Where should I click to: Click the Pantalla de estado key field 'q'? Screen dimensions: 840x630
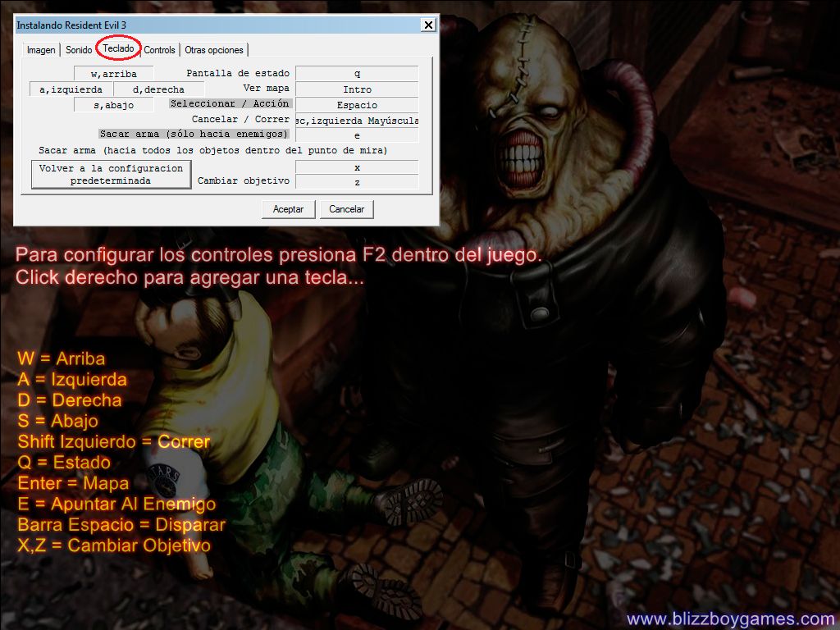(x=357, y=73)
